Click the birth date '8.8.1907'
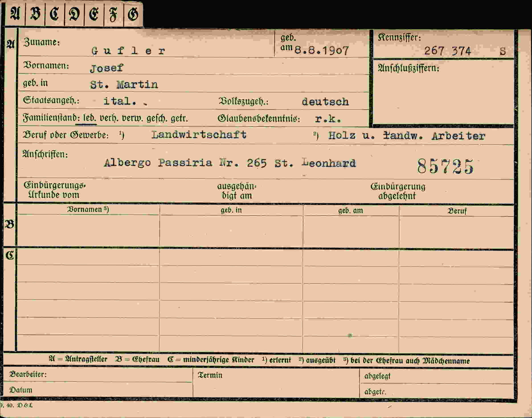Viewport: 532px width, 418px height. pyautogui.click(x=321, y=51)
